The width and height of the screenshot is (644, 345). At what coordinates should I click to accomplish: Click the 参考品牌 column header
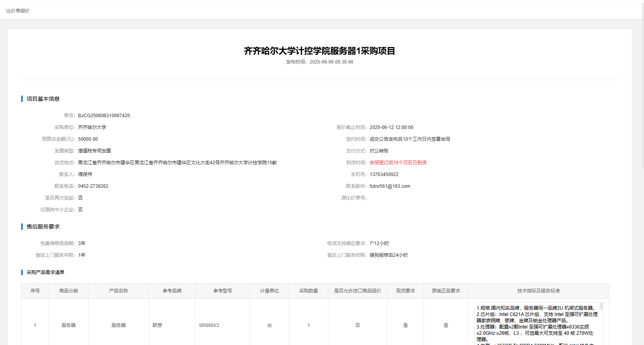172,291
